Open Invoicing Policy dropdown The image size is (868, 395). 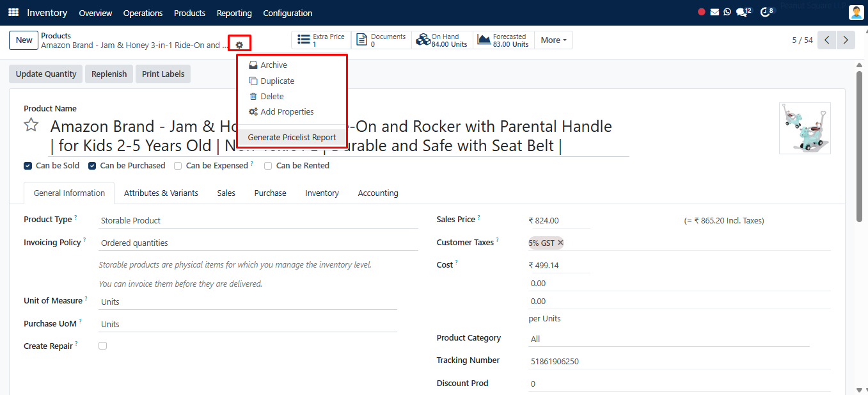(258, 243)
